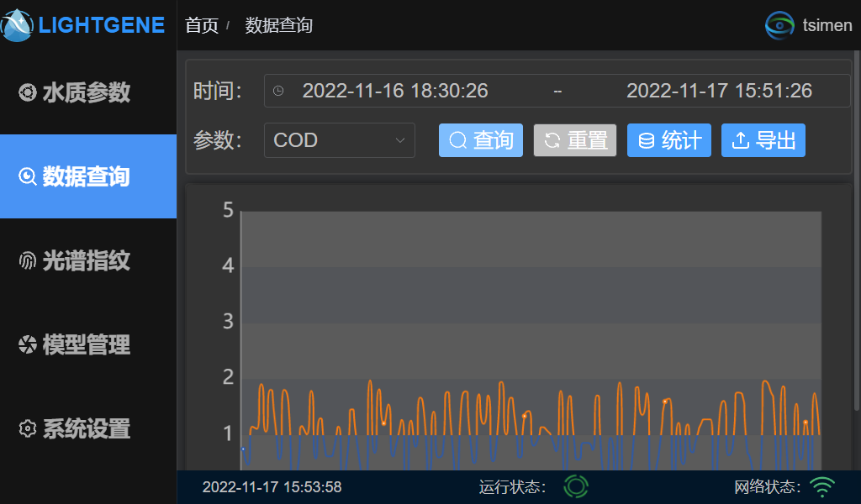
Task: Click the 运行状态 running status indicator
Action: click(x=576, y=486)
